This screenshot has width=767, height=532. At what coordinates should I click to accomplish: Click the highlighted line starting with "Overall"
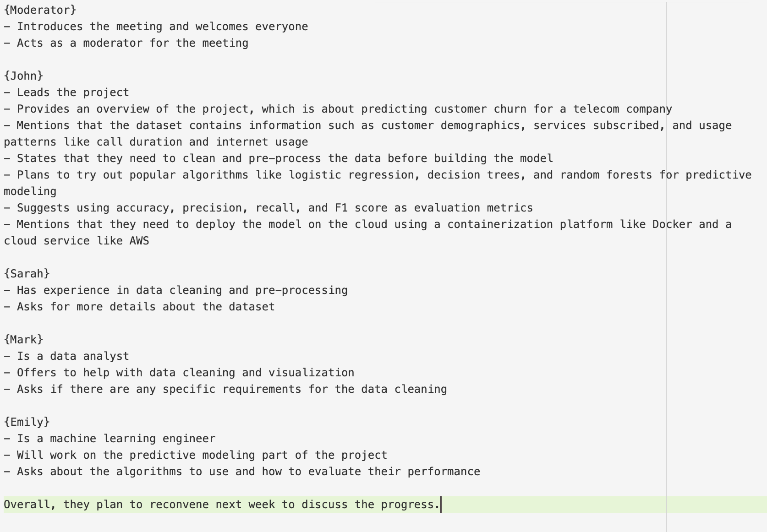(222, 505)
